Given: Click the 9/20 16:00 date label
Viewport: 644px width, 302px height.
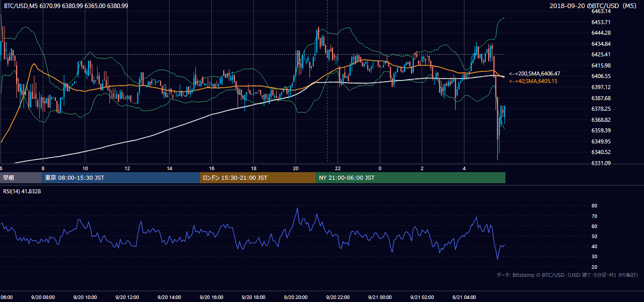Looking at the screenshot, I should tap(212, 297).
